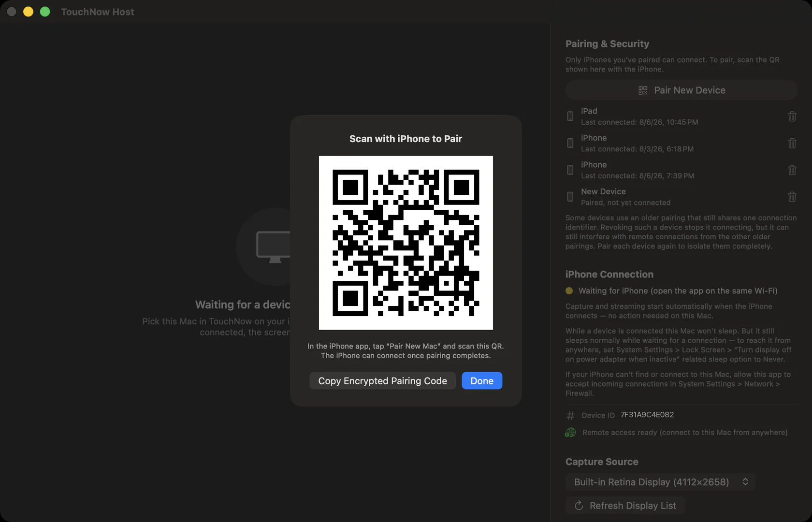This screenshot has height=522, width=812.
Task: Click the 'iPhone Connection' heading
Action: [609, 274]
